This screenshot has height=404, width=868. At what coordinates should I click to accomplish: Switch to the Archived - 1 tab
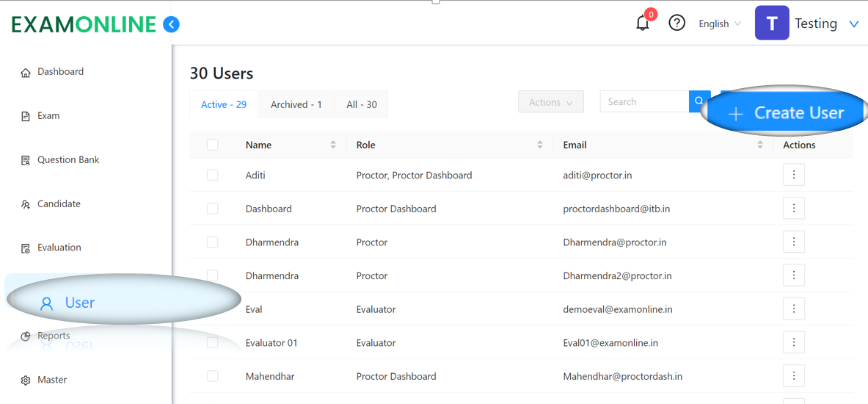296,104
